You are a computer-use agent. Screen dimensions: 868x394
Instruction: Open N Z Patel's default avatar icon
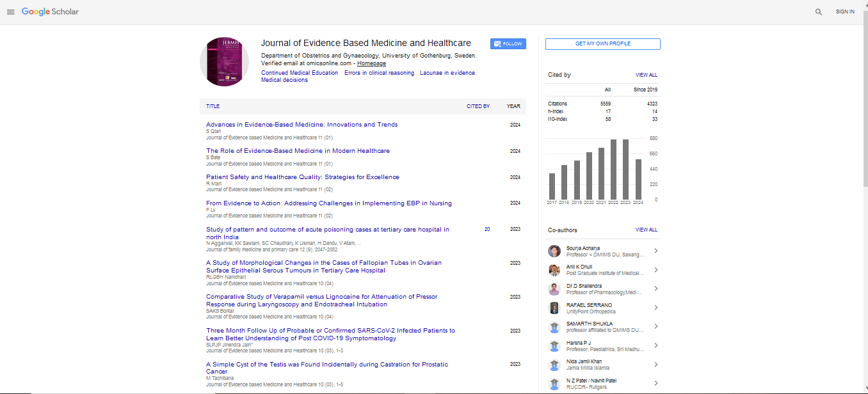pyautogui.click(x=554, y=384)
